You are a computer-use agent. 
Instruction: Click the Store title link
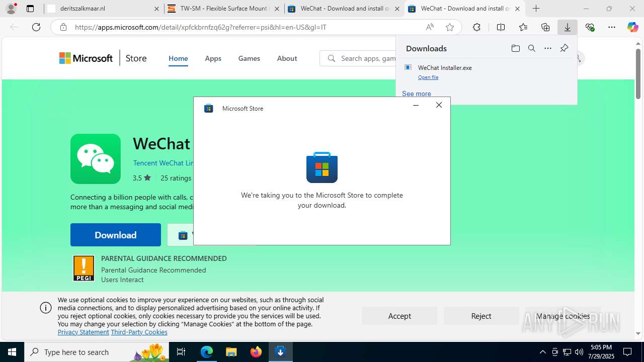[x=136, y=58]
